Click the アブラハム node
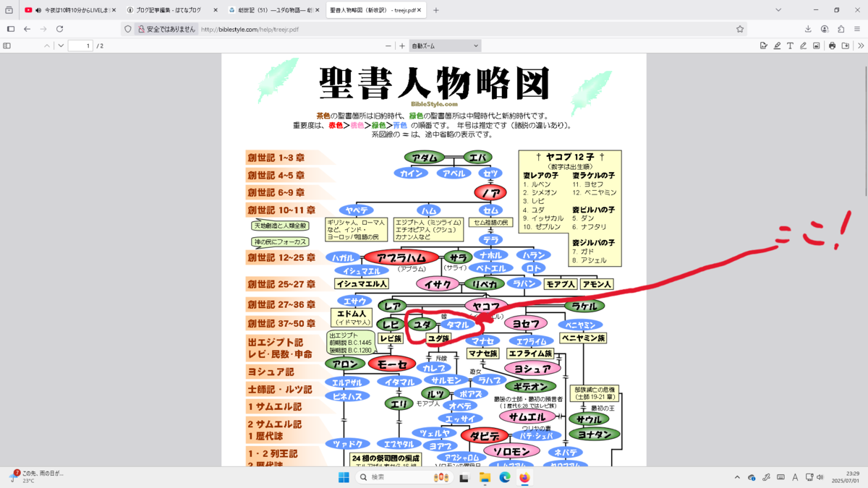 (401, 257)
